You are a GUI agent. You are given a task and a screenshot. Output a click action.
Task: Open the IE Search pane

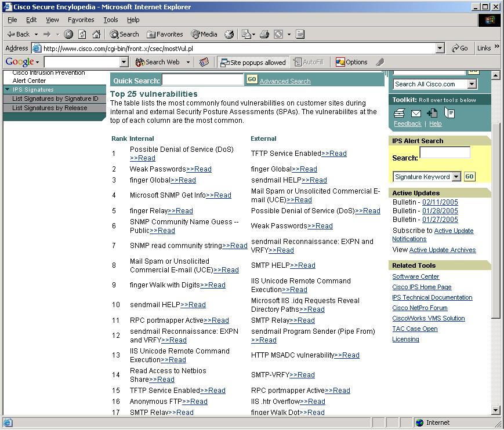(x=124, y=34)
